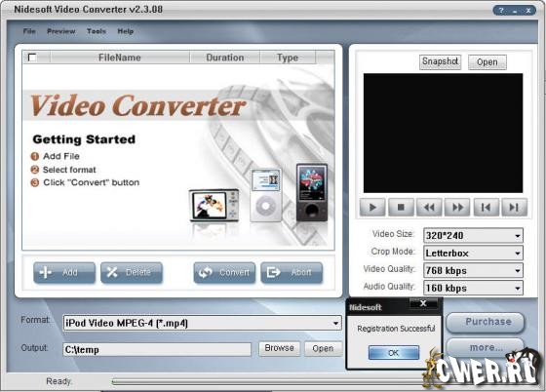Viewport: 546px width, 392px height.
Task: Click the title bar help question mark
Action: (501, 10)
